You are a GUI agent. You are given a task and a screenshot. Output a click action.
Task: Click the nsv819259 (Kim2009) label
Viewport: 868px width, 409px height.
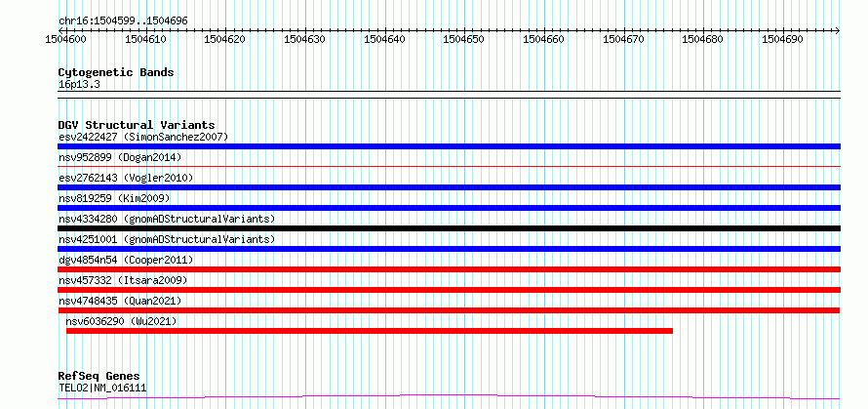click(114, 198)
